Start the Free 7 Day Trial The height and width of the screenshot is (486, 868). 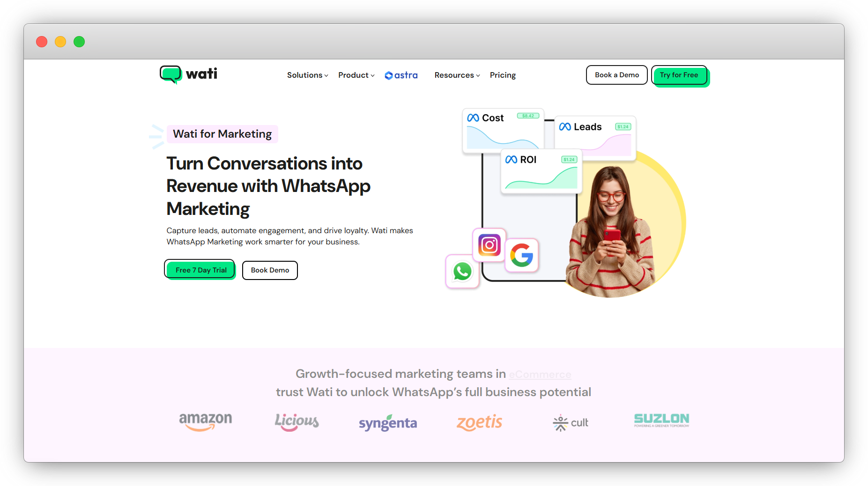tap(200, 270)
